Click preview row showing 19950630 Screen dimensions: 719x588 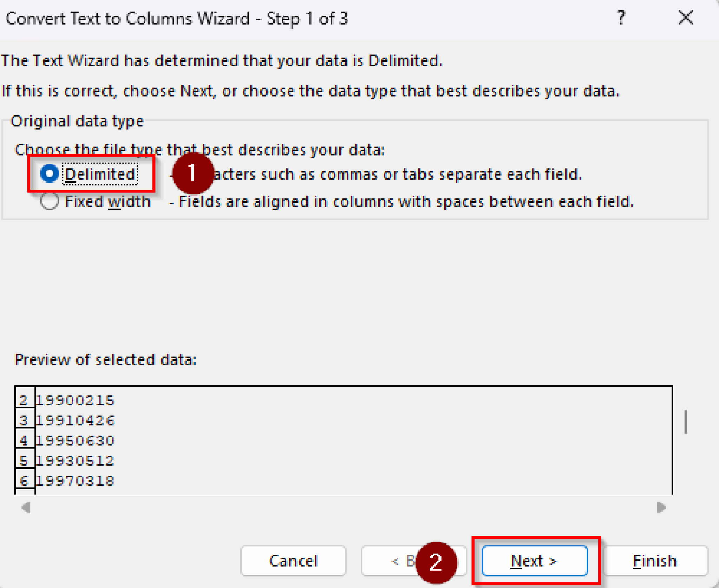75,440
